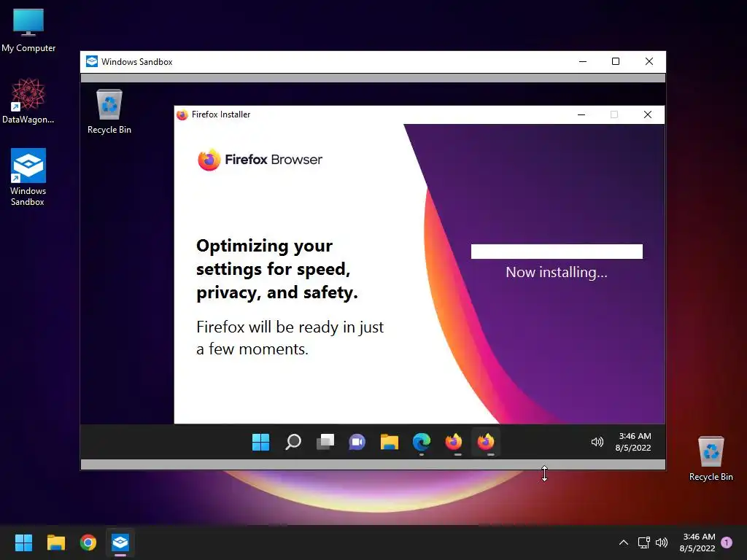This screenshot has width=747, height=560.
Task: Open host File Explorer taskbar icon
Action: 55,542
